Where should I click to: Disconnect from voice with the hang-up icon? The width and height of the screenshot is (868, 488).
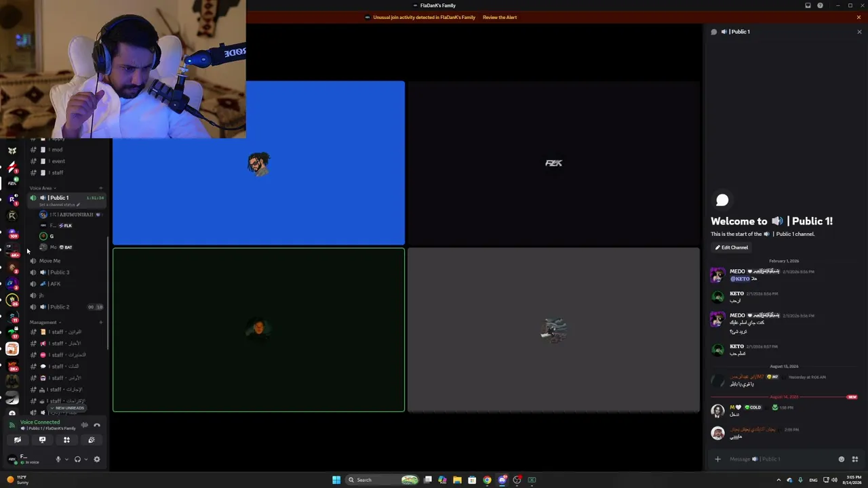coord(97,426)
